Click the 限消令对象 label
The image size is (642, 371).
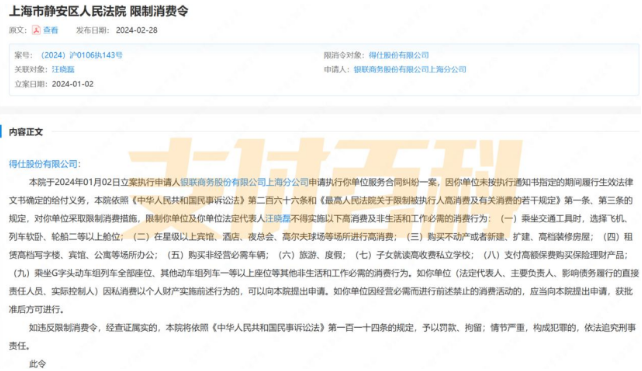pos(344,55)
